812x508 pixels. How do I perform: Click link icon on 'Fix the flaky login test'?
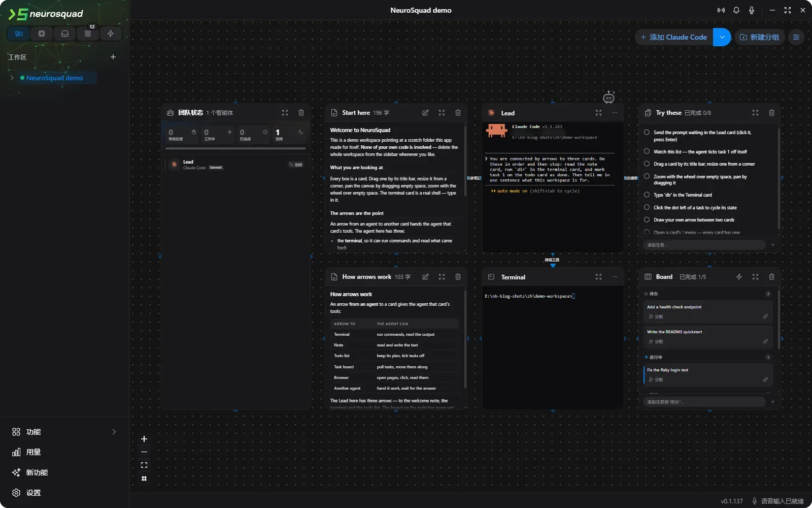point(765,379)
